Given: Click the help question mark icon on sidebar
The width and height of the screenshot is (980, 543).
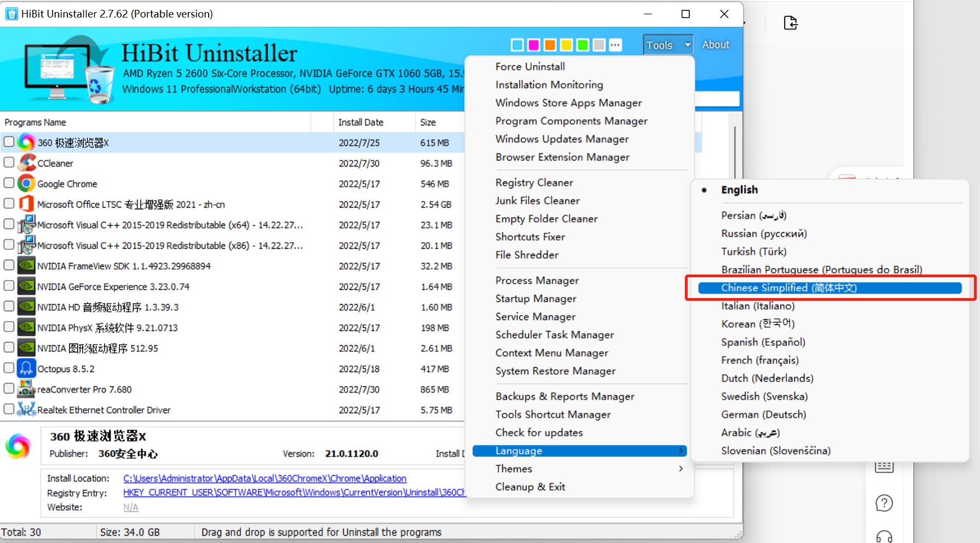Looking at the screenshot, I should tap(885, 502).
